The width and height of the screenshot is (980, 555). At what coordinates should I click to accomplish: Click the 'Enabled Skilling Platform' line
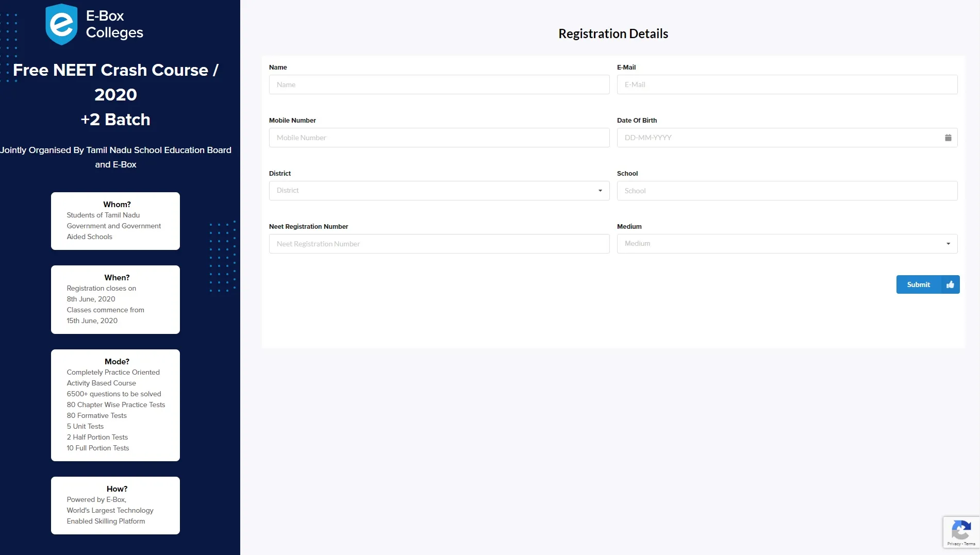tap(106, 521)
